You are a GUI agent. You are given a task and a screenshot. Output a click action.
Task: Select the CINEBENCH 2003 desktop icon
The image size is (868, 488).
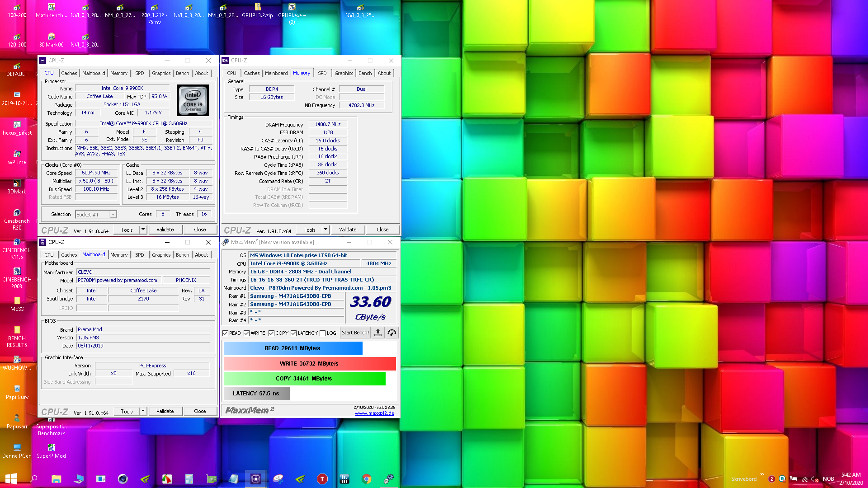tap(17, 278)
